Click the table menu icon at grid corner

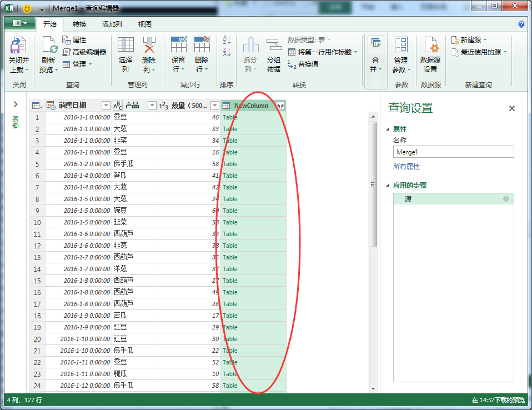(37, 106)
